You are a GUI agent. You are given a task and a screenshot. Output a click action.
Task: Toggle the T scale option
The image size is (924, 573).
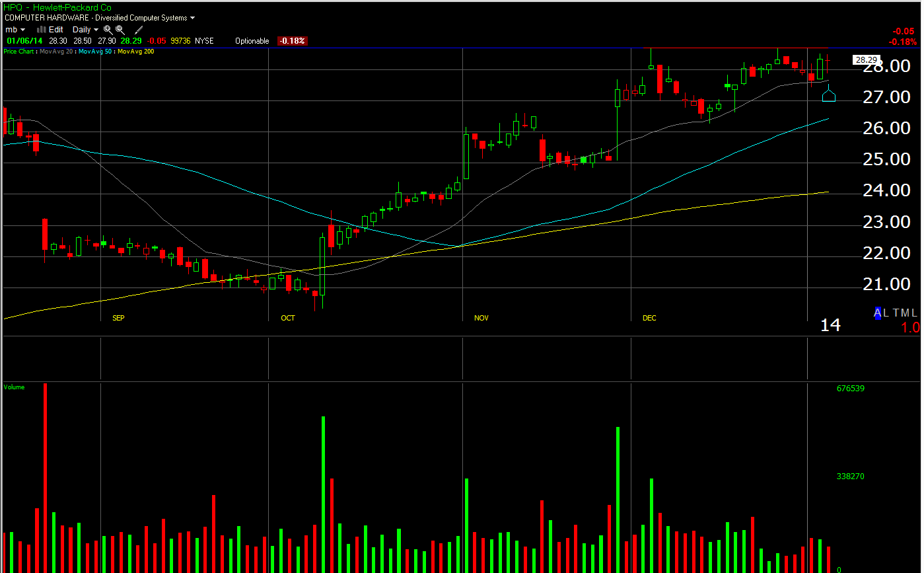[896, 313]
